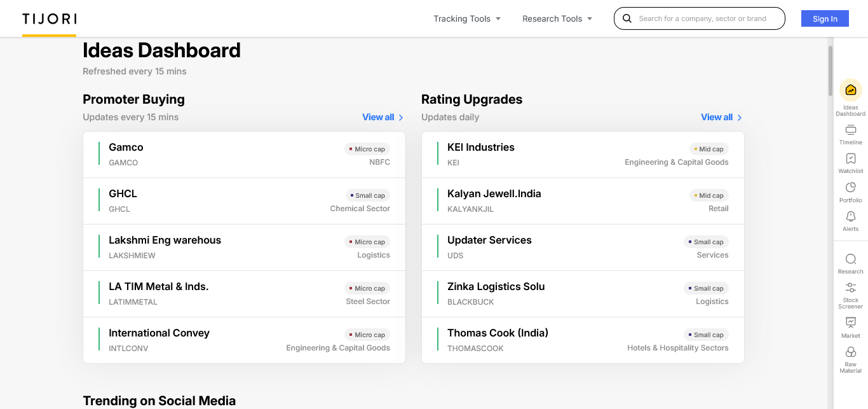Open Thomas Cook (India) row
Screen dimensions: 868x409
pyautogui.click(x=583, y=340)
